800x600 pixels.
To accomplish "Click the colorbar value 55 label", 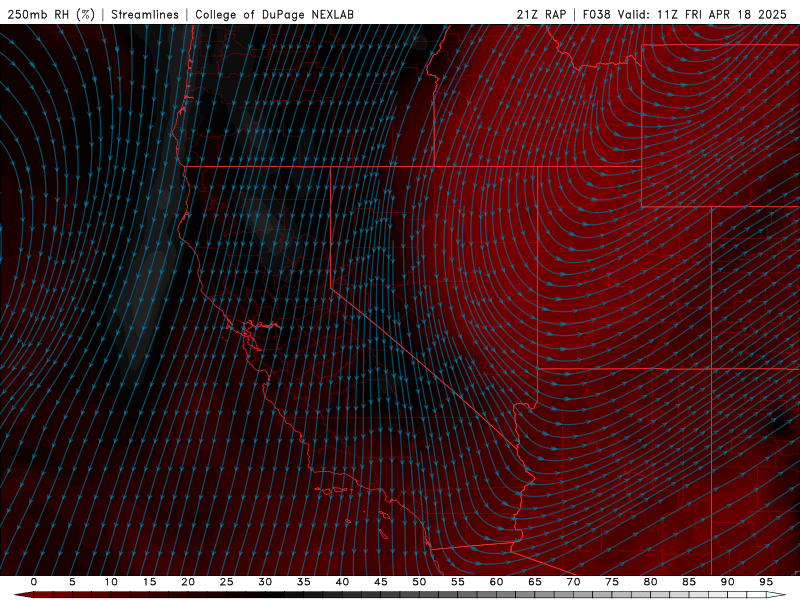I will pyautogui.click(x=458, y=582).
